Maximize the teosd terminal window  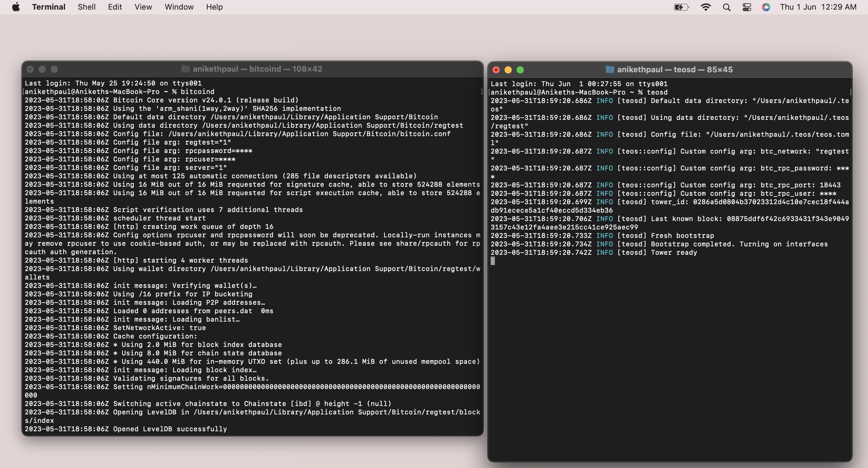pyautogui.click(x=520, y=70)
